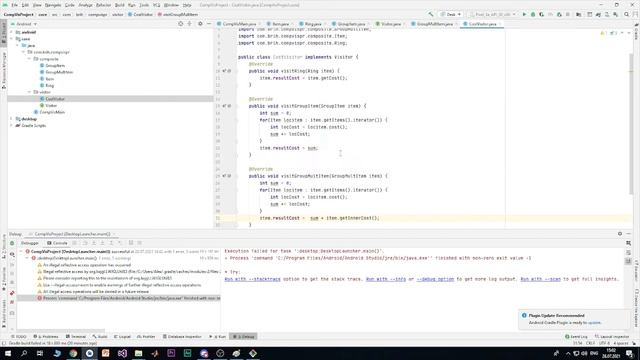This screenshot has height=360, width=640.
Task: Hide the Project panel with the minus icon
Action: tap(209, 24)
